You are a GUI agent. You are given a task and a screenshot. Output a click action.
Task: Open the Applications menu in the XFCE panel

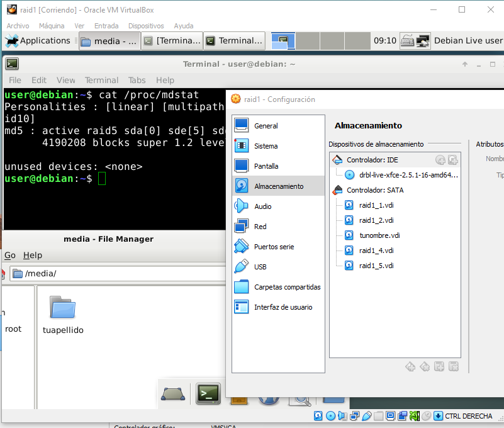38,41
